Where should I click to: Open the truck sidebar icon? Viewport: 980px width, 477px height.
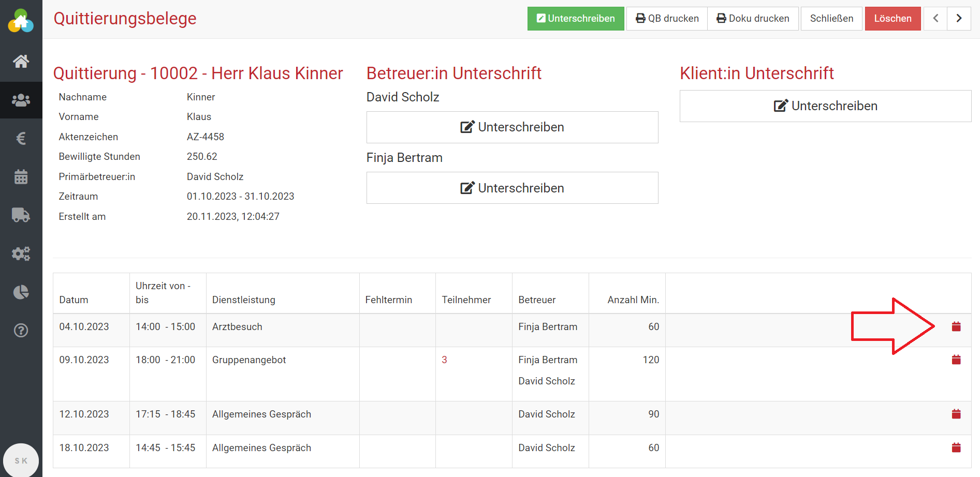pyautogui.click(x=21, y=215)
